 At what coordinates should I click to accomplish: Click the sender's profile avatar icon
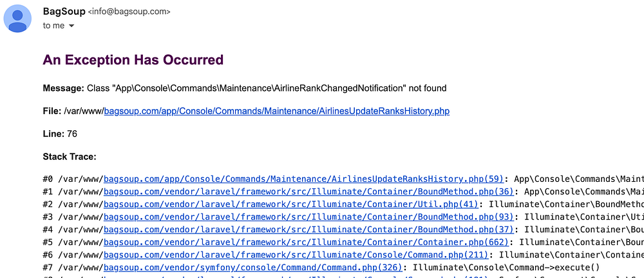coord(19,17)
